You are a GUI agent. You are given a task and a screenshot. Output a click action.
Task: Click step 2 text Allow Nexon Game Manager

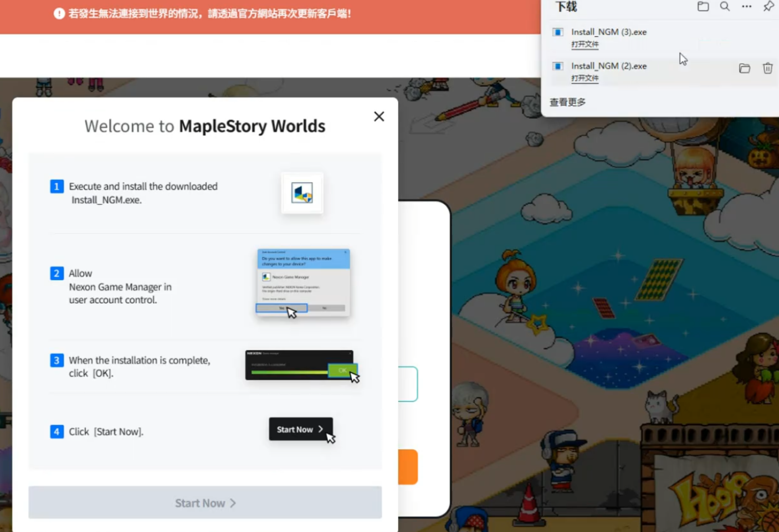[x=120, y=287]
